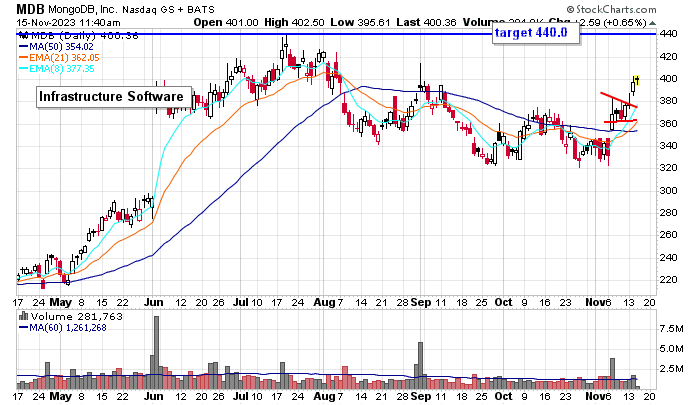Select the Last 400.36 value
The width and height of the screenshot is (700, 405).
(x=426, y=22)
